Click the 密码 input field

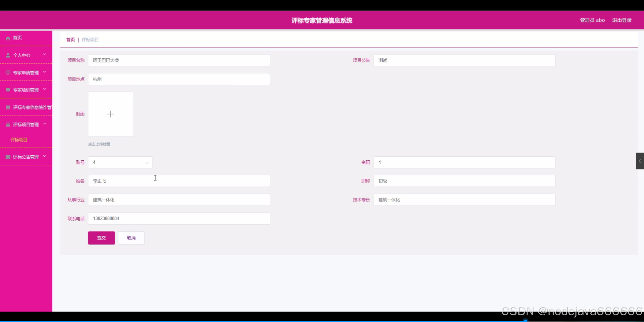(465, 162)
